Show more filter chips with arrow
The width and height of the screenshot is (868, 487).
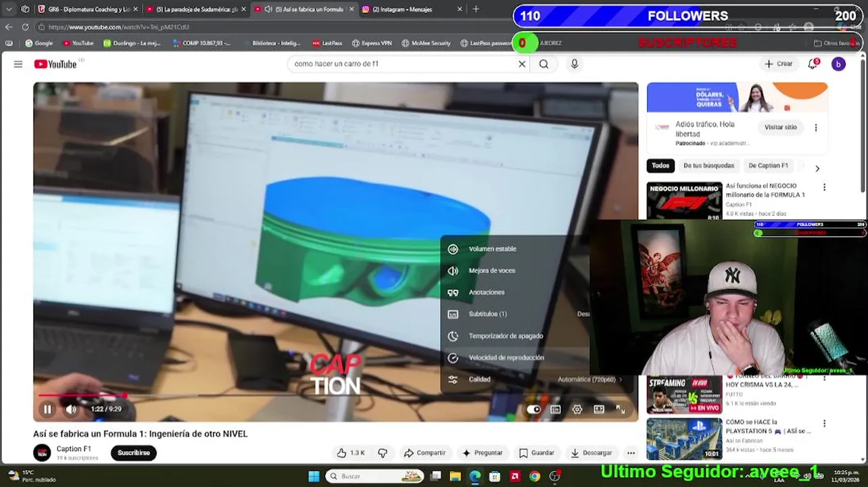pyautogui.click(x=817, y=168)
